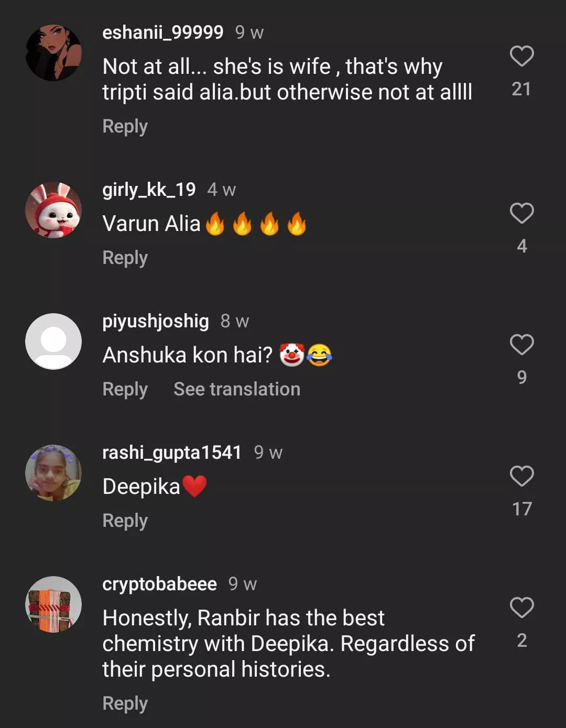Viewport: 566px width, 728px height.
Task: Show translation of piyushjoshig's comment
Action: coord(237,389)
